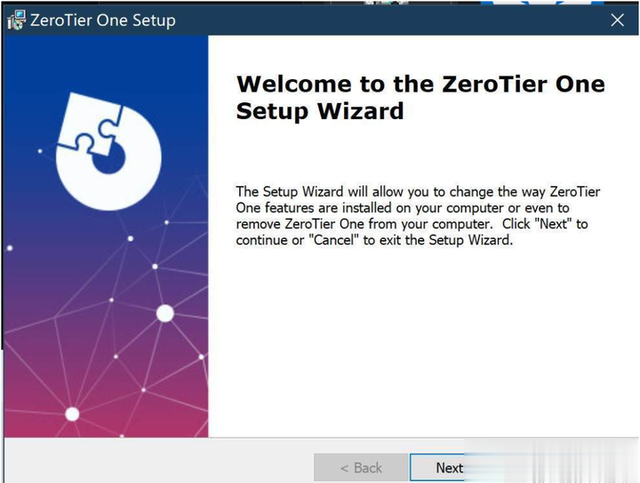Click the installer icon in title bar
Image resolution: width=640 pixels, height=483 pixels.
[x=16, y=20]
